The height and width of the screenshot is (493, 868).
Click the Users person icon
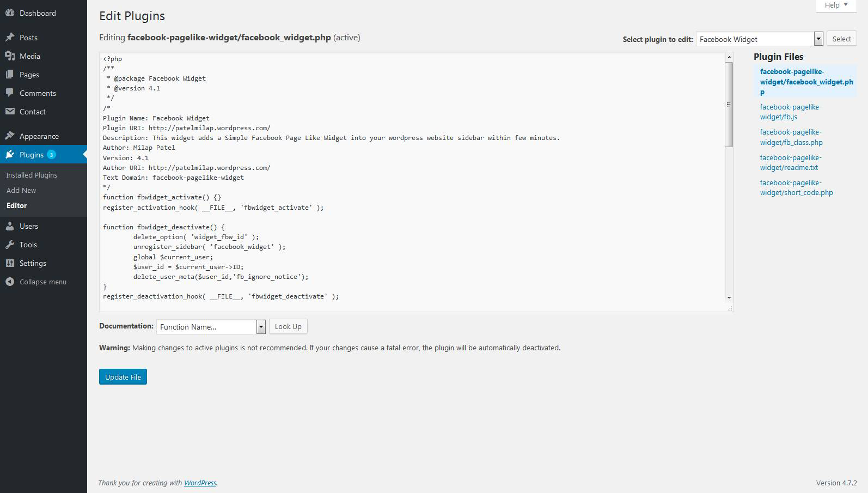[10, 226]
